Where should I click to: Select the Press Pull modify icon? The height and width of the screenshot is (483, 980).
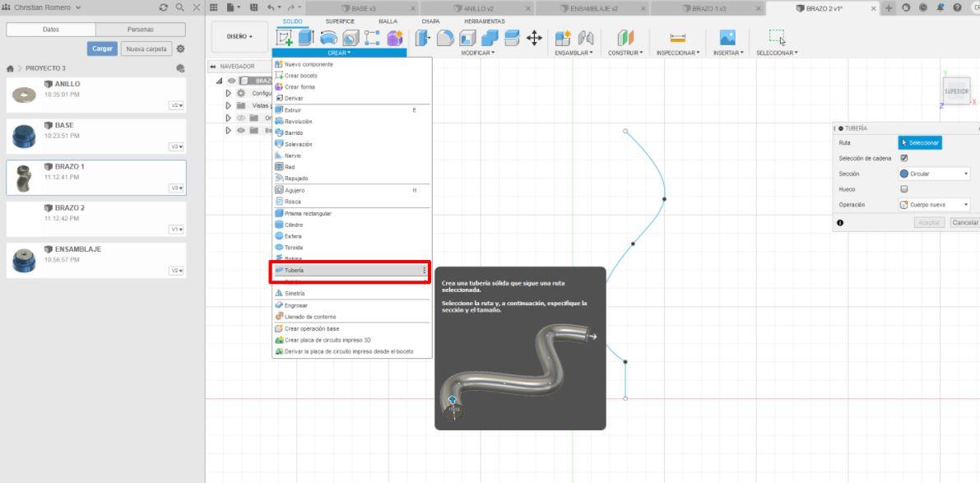point(423,38)
